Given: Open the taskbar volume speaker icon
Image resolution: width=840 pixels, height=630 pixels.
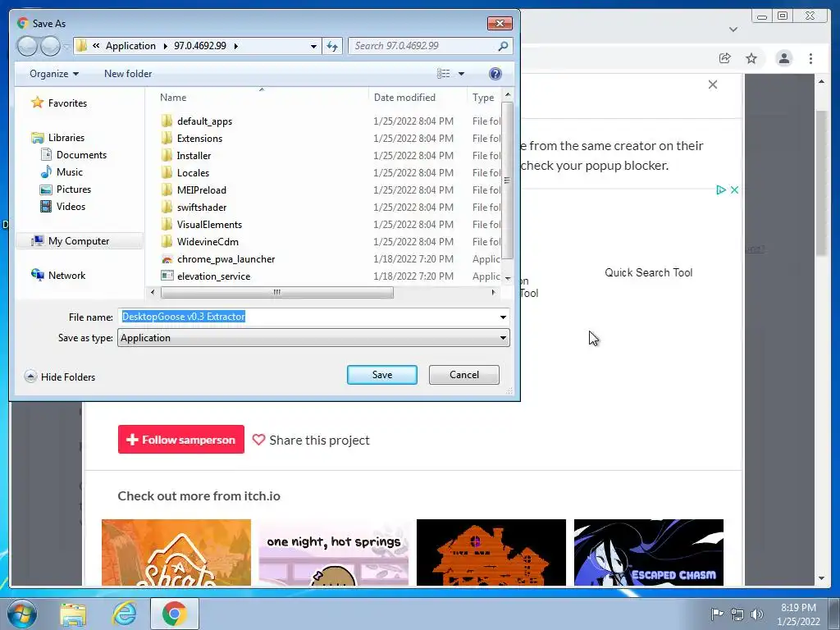Looking at the screenshot, I should pos(756,614).
